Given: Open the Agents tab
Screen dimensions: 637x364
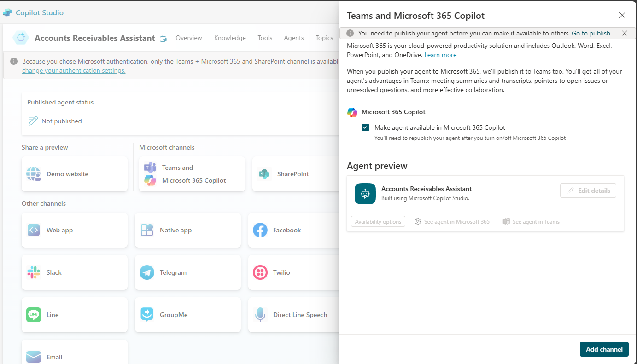Looking at the screenshot, I should pos(293,38).
